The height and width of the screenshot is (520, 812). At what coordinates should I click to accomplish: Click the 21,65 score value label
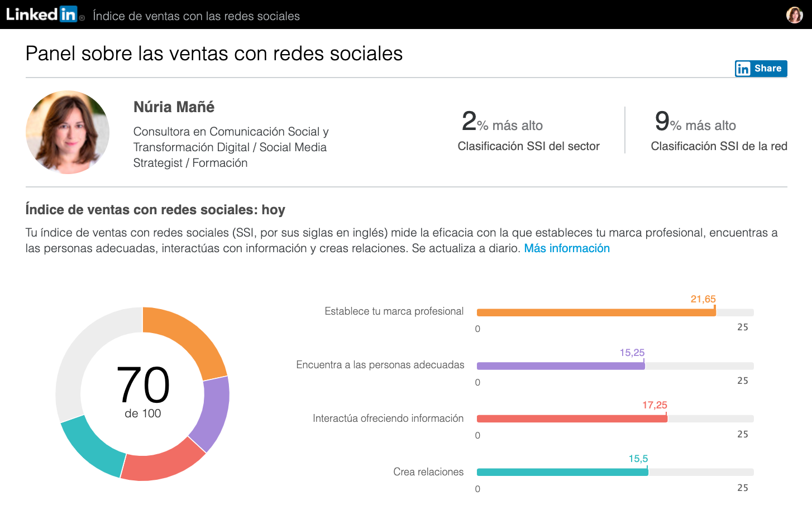pos(703,299)
